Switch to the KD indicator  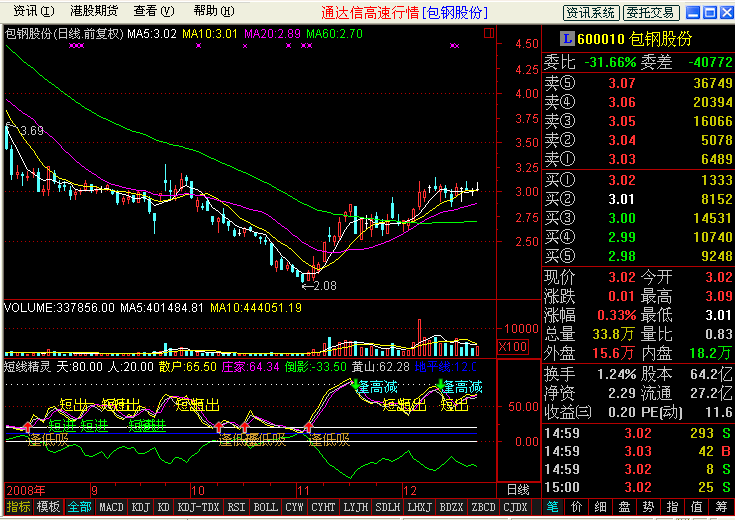point(164,507)
